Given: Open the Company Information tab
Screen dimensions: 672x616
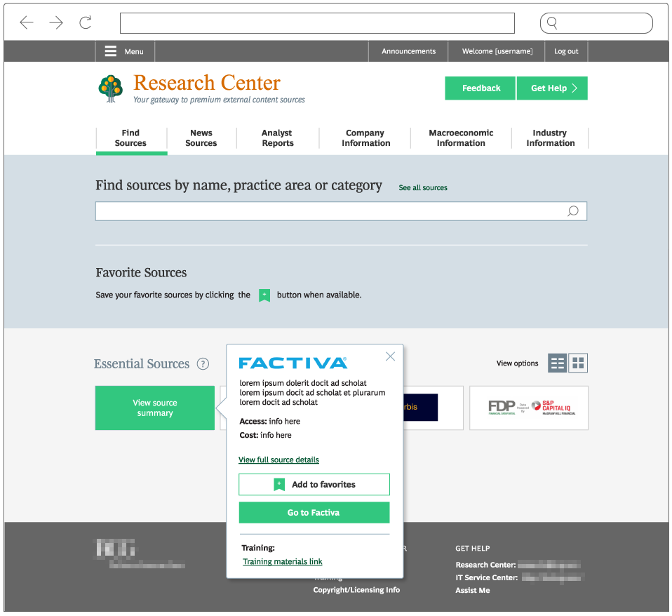Looking at the screenshot, I should [365, 138].
